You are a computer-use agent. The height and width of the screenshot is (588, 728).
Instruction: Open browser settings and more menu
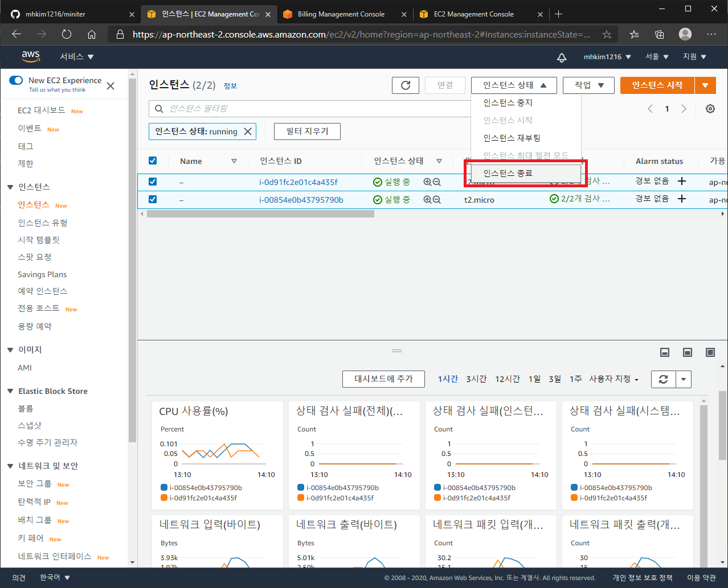(711, 35)
